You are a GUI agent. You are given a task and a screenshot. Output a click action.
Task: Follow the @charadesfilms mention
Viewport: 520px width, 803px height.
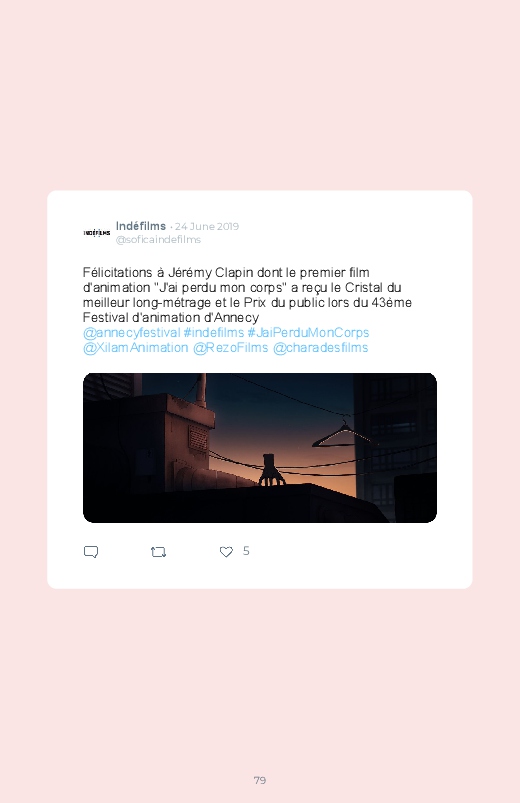click(321, 348)
